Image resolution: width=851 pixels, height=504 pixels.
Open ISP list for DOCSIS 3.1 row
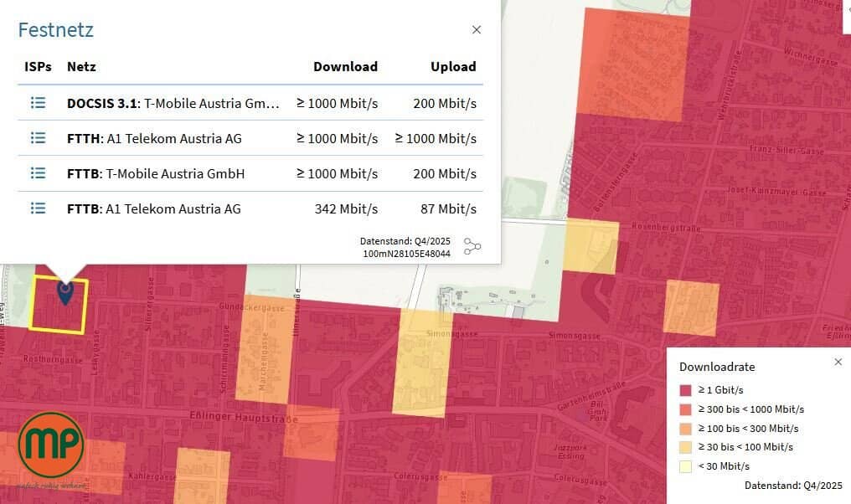38,102
